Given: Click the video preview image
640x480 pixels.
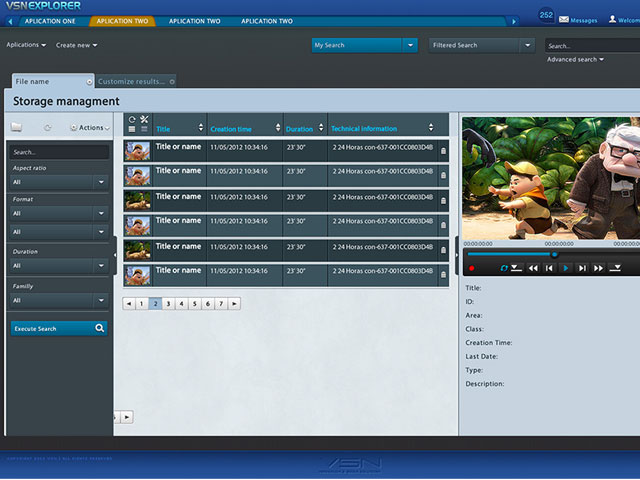Looking at the screenshot, I should click(x=551, y=178).
